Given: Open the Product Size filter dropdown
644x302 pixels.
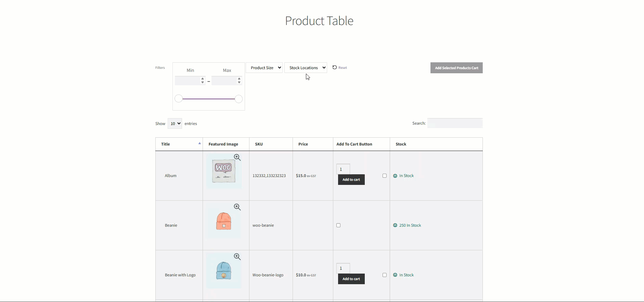Looking at the screenshot, I should pos(264,68).
